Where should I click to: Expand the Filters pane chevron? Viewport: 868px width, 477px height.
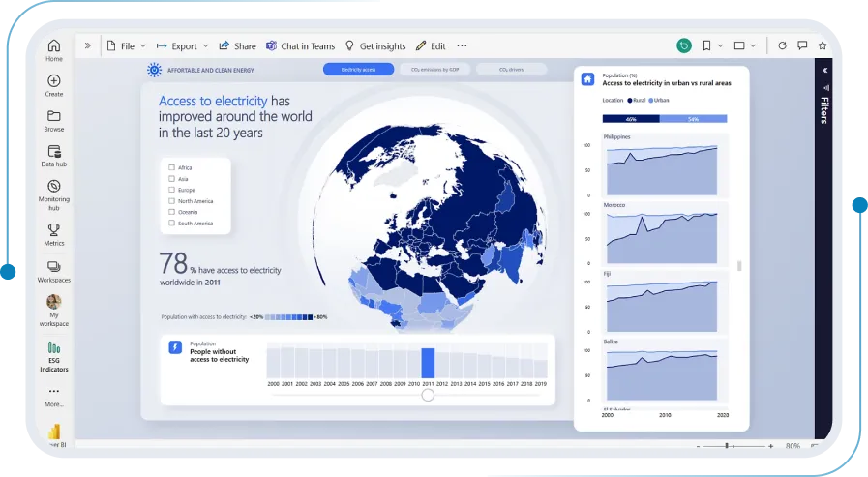tap(824, 71)
